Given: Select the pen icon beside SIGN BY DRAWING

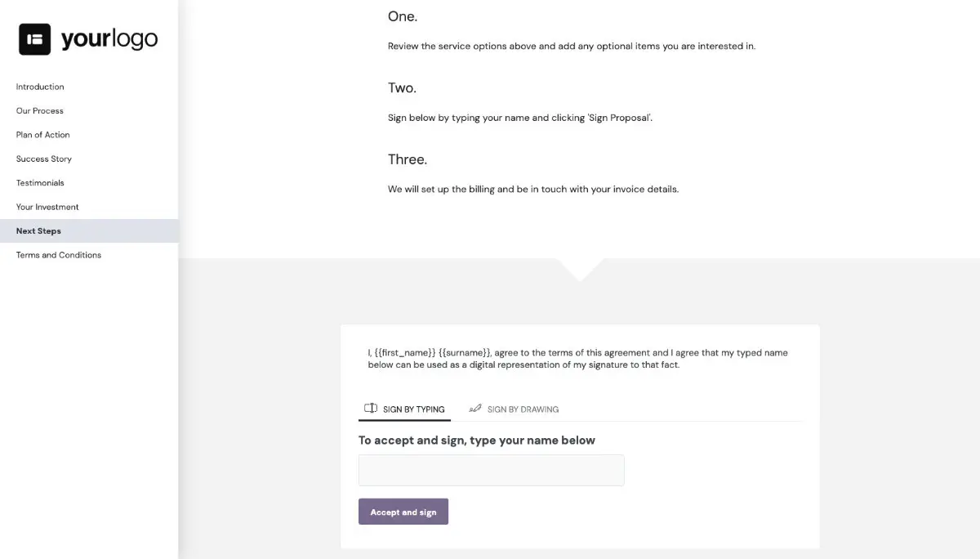Looking at the screenshot, I should [x=475, y=408].
